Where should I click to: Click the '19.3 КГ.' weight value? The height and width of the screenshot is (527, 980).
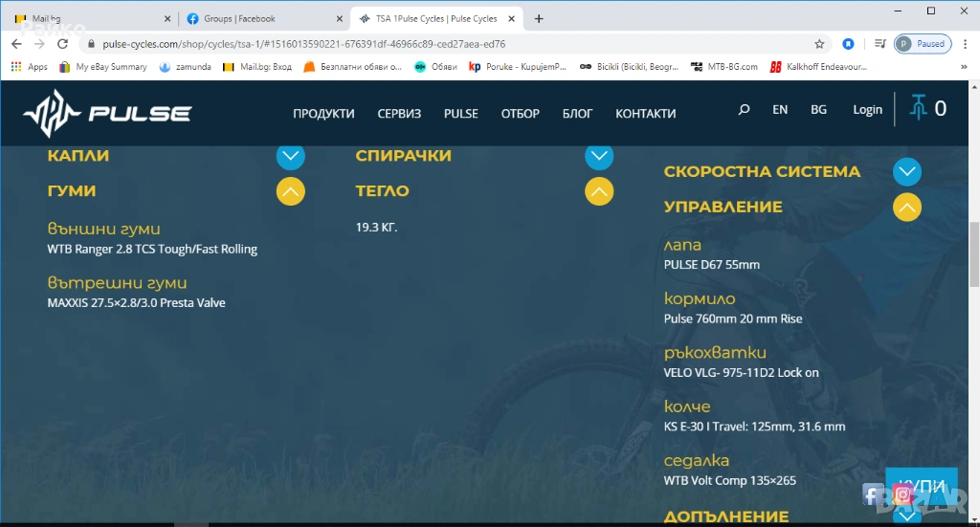pos(376,228)
